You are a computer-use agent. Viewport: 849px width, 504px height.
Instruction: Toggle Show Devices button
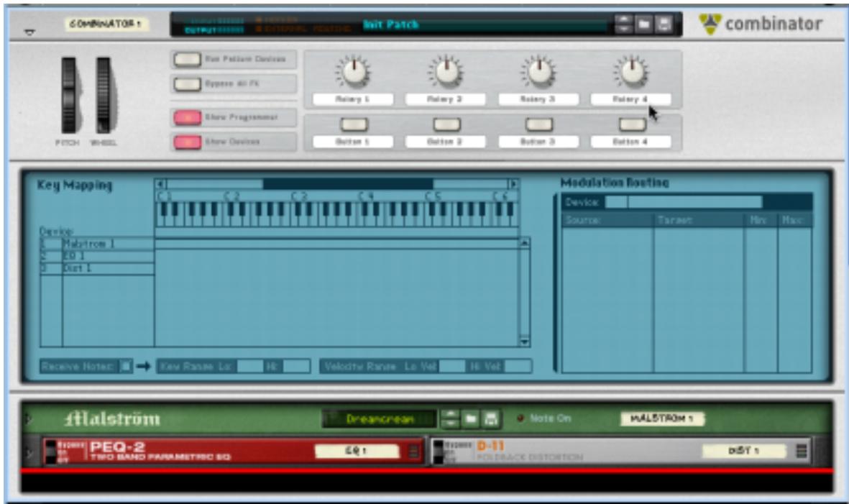[188, 142]
